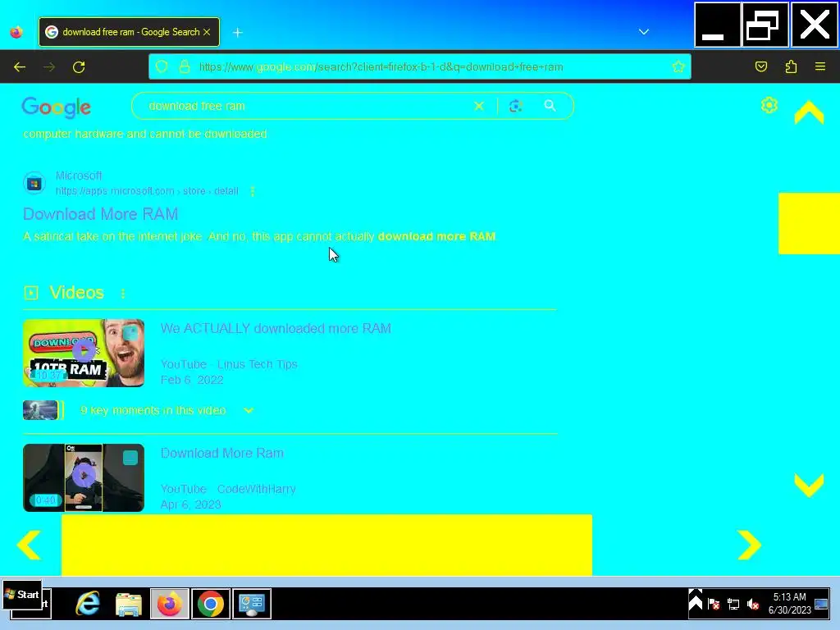Open the Download More RAM result

(100, 214)
